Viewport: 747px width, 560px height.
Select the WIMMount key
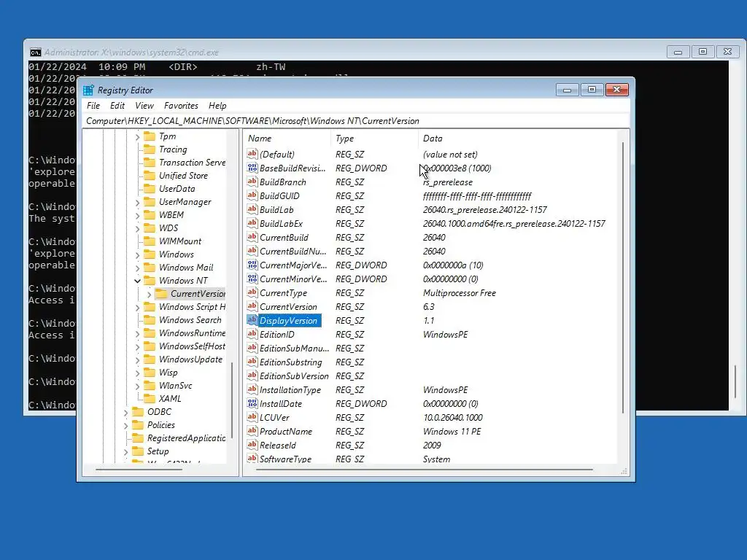coord(180,241)
